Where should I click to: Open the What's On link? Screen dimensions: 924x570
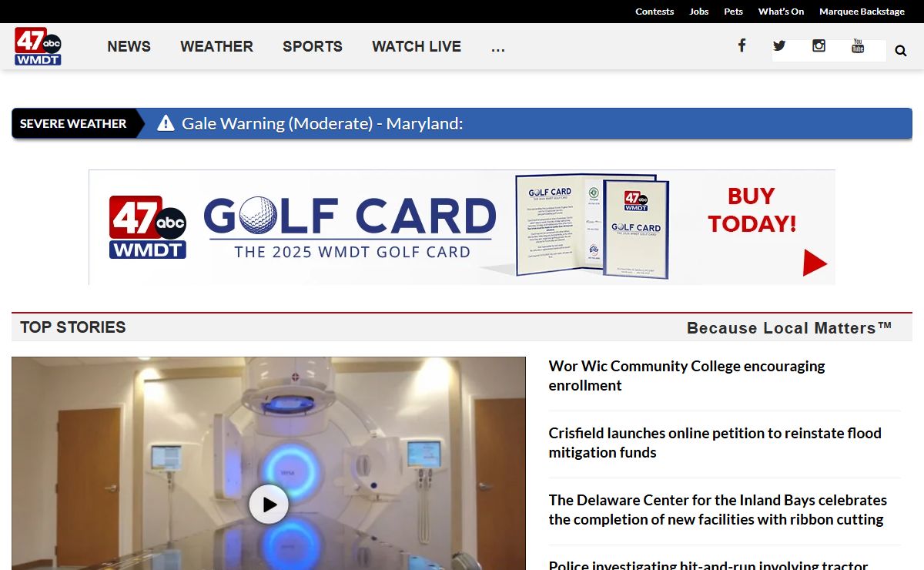pos(781,12)
